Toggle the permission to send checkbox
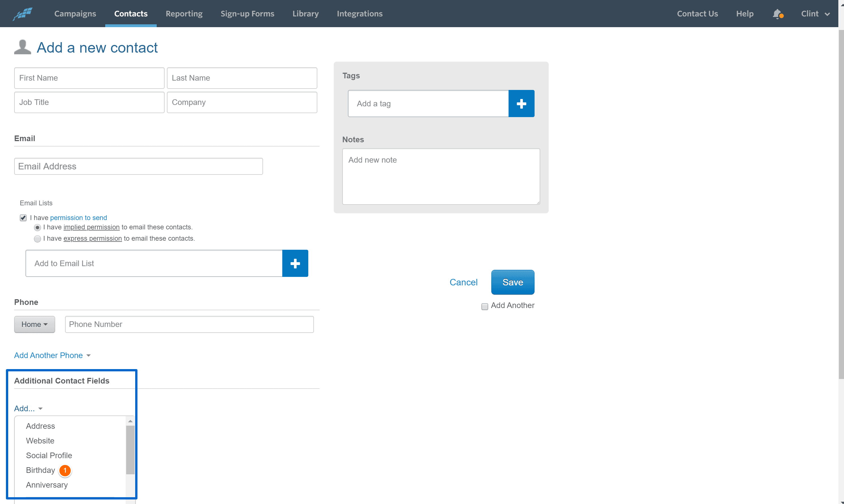 [23, 218]
